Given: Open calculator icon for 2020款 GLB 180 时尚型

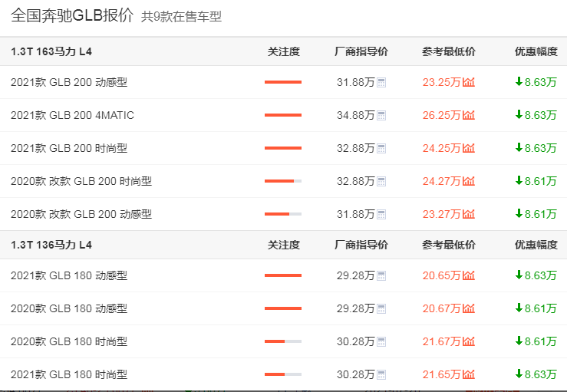Looking at the screenshot, I should [381, 342].
